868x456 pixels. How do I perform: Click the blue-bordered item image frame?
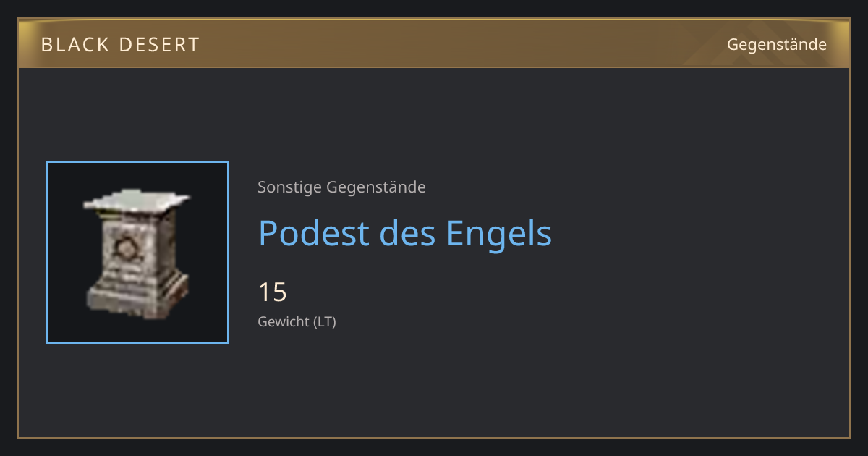[137, 253]
